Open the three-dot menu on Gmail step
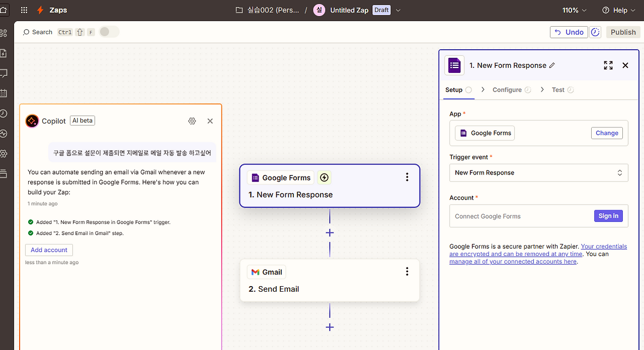Viewport: 644px width, 350px height. 407,272
